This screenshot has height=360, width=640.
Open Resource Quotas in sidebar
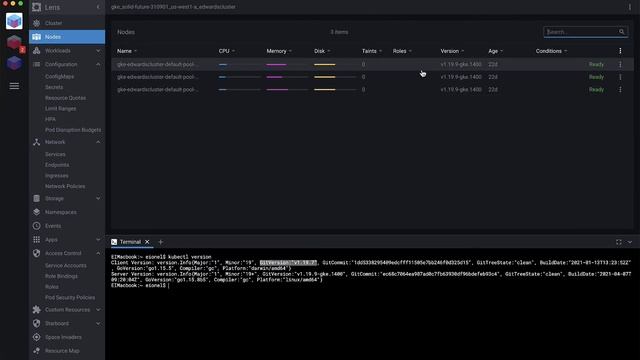[x=65, y=98]
